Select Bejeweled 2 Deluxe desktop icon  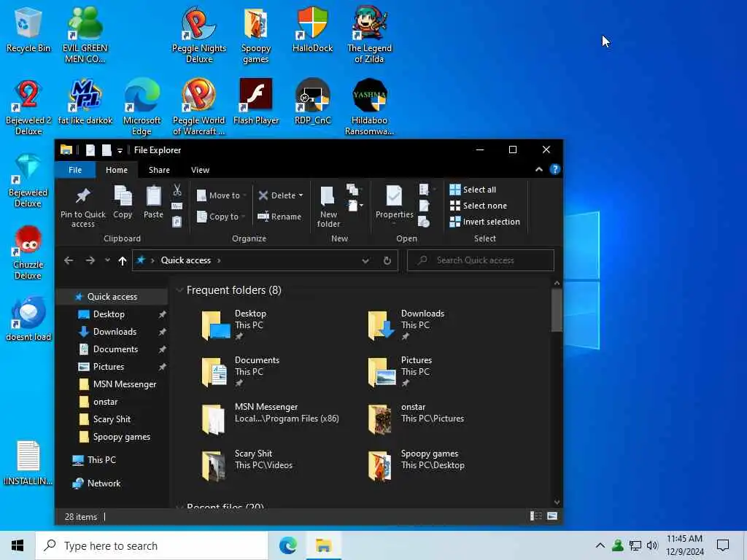(x=28, y=107)
